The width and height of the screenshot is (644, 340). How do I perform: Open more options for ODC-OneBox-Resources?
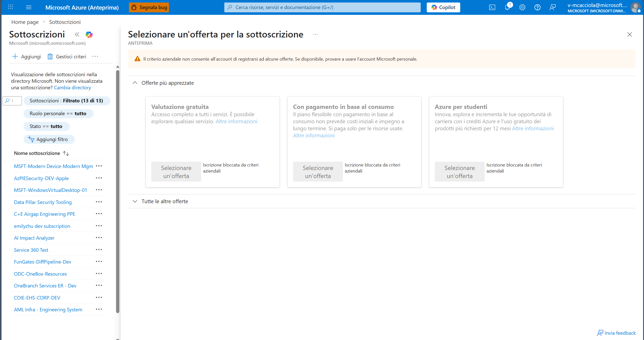99,274
